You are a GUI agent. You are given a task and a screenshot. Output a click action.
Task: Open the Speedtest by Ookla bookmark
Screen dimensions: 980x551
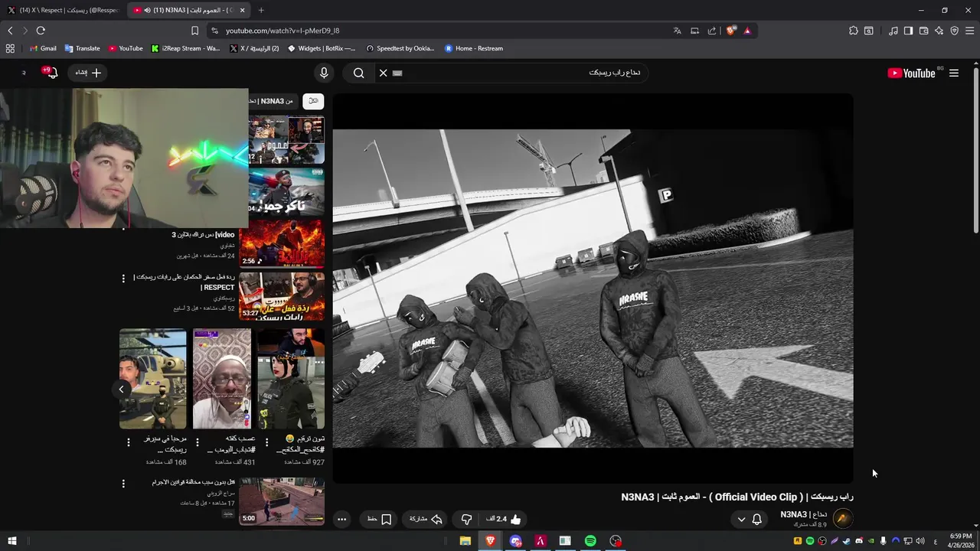coord(400,48)
